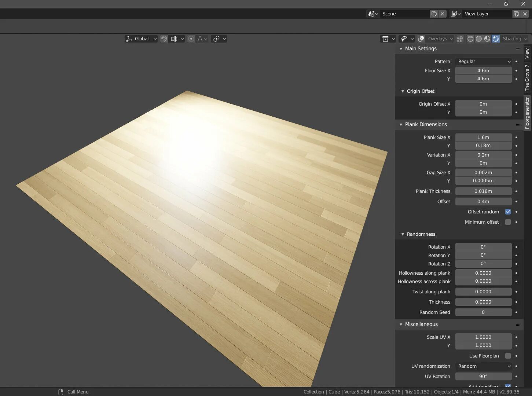Click Floor Size X field 4.6m
Screen dimensions: 532x396
pos(483,70)
